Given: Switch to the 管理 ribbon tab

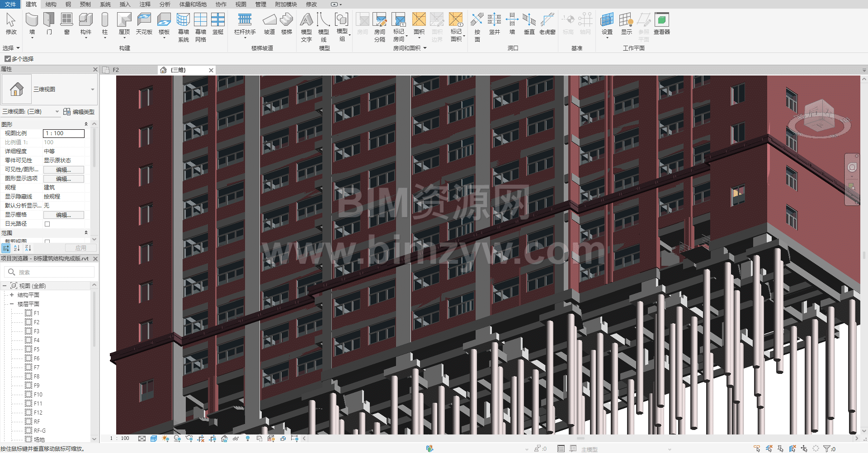Looking at the screenshot, I should click(x=261, y=4).
